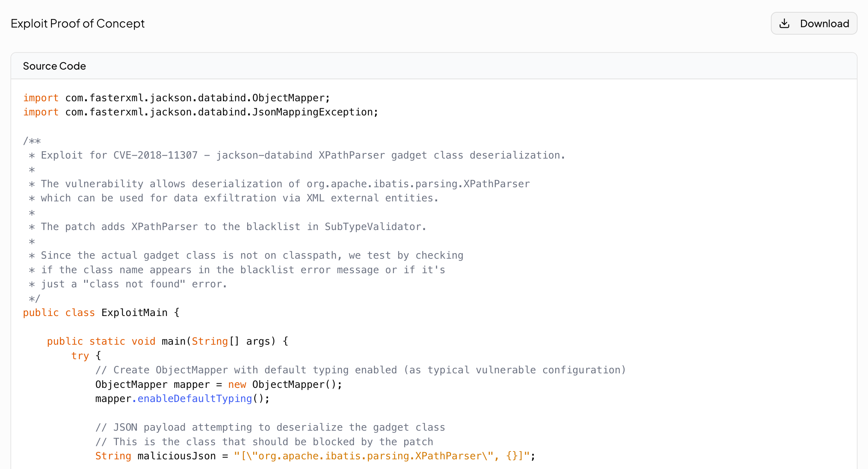
Task: Click the JsonMappingException import line
Action: tap(200, 112)
